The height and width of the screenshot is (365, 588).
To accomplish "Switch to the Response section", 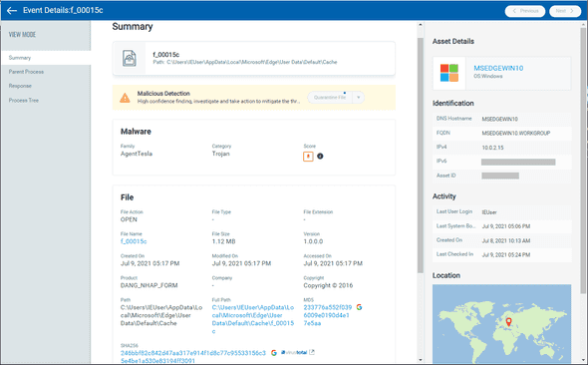I will pos(20,86).
